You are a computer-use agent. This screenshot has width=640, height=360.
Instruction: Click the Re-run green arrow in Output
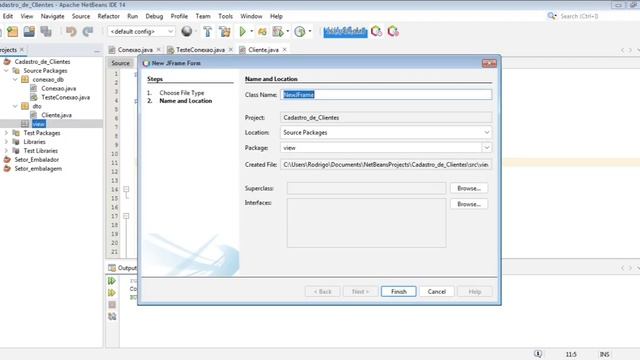click(111, 281)
